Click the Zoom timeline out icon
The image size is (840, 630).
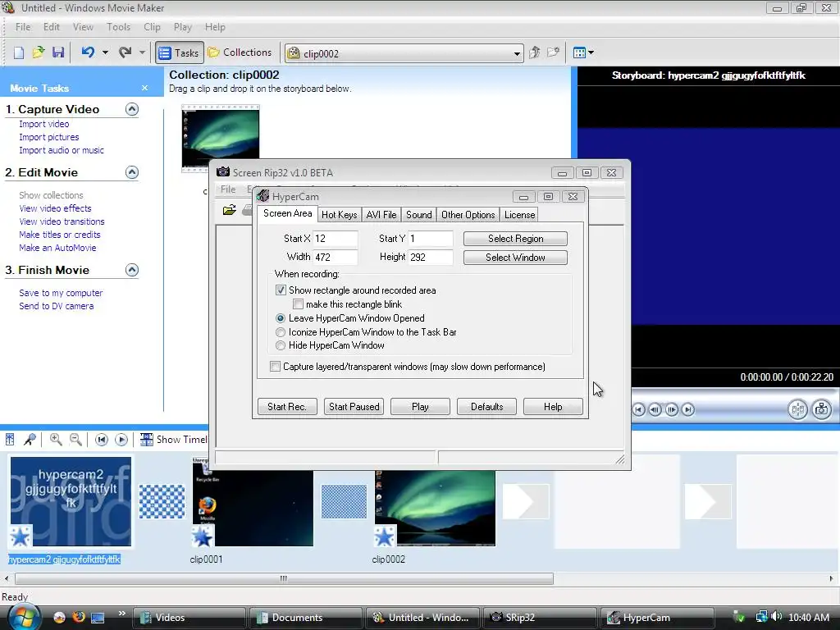[x=75, y=440]
